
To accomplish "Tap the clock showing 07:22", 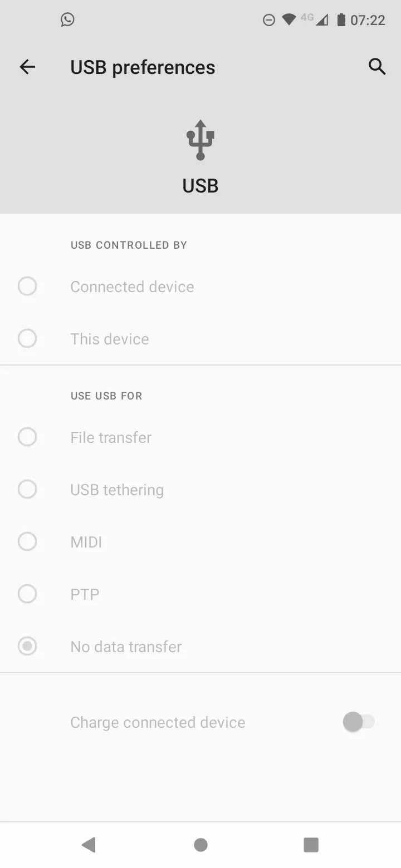I will tap(368, 19).
